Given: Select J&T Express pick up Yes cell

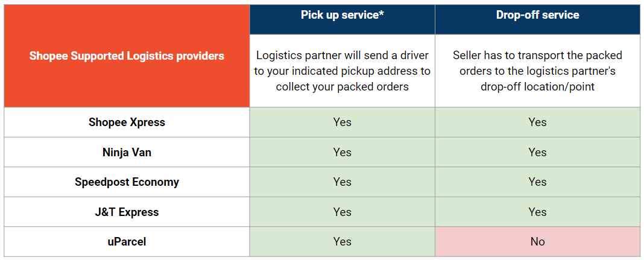Looking at the screenshot, I should point(343,212).
